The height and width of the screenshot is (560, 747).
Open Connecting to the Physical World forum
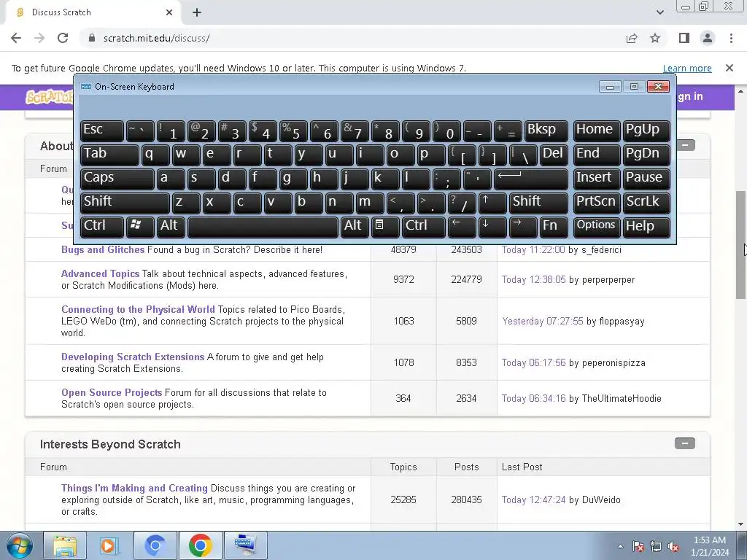click(x=138, y=309)
